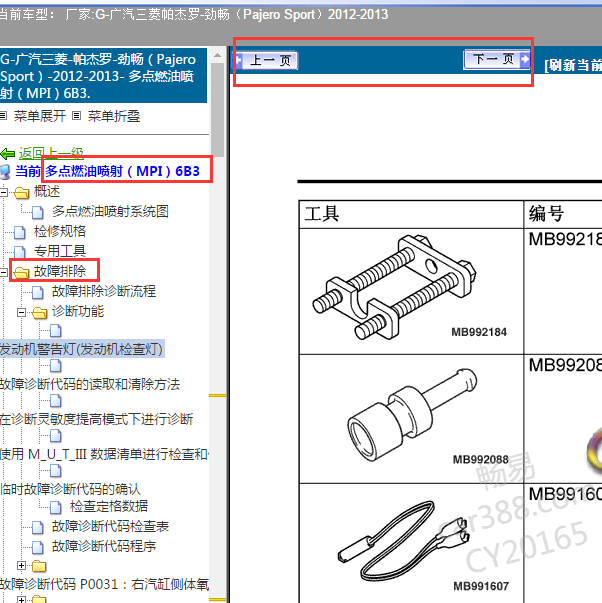Select the 诊断功能 label
Screen dimensions: 602x603
coord(78,311)
